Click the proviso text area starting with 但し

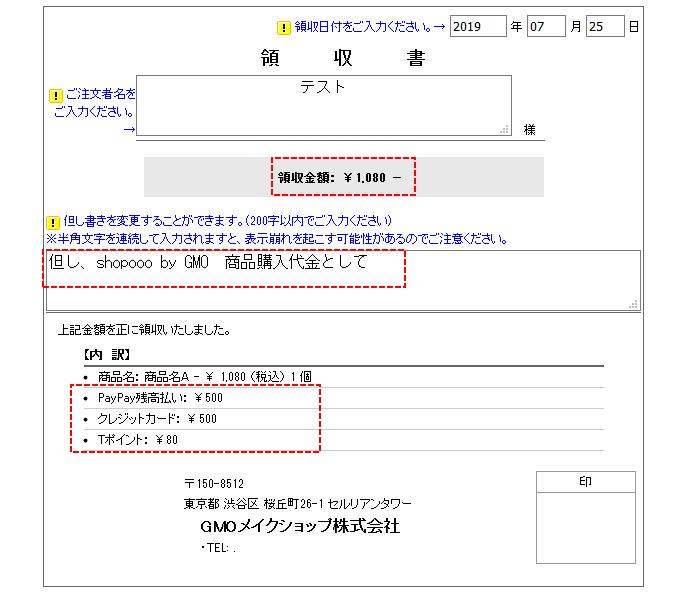340,280
